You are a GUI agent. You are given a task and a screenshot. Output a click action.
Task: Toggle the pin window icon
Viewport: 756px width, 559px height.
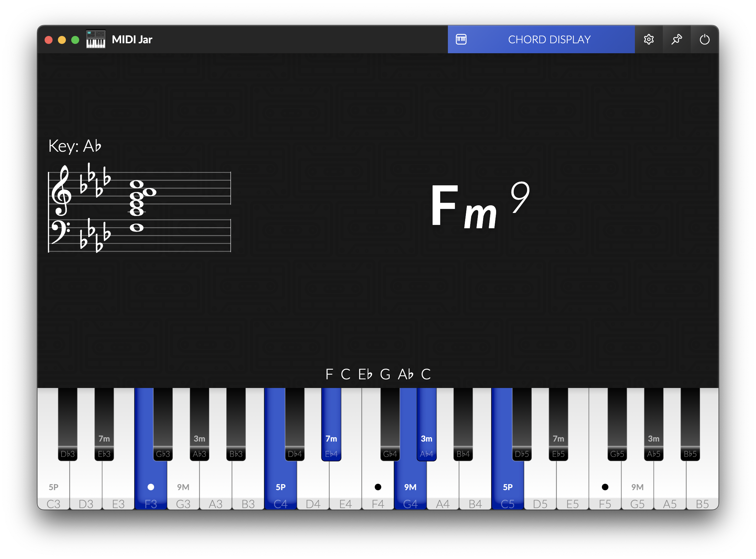point(676,40)
